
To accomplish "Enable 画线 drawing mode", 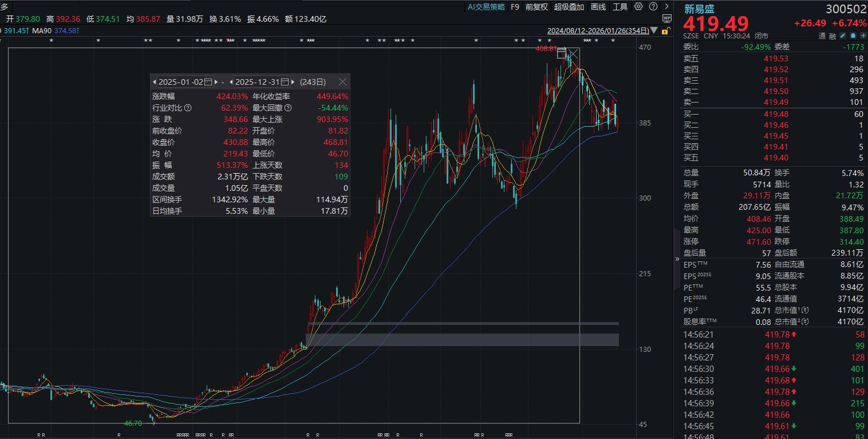I will pyautogui.click(x=599, y=7).
